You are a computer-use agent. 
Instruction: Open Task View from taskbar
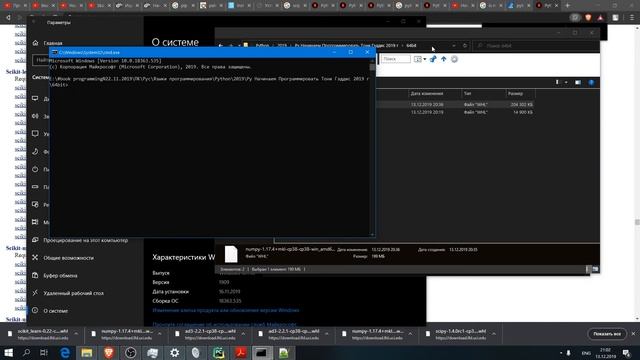pyautogui.click(x=44, y=353)
